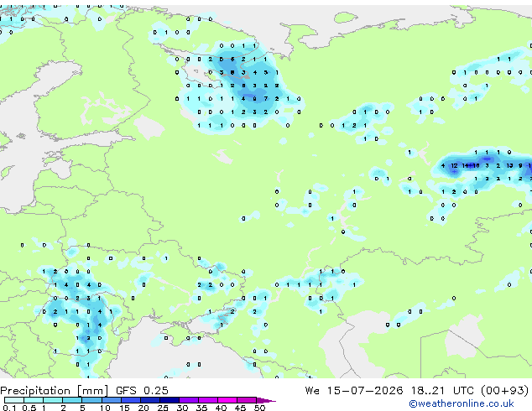Click the '0.1' legend scale label

click(9, 408)
